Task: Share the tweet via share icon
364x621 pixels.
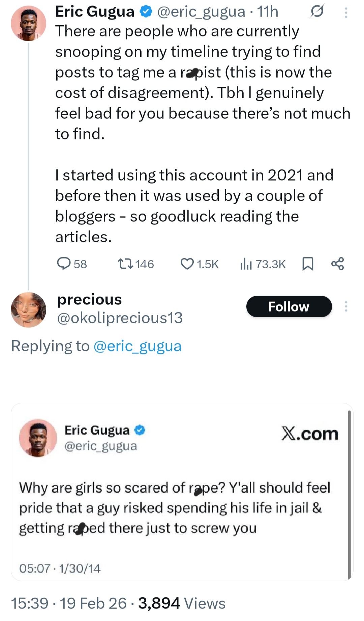Action: [338, 264]
